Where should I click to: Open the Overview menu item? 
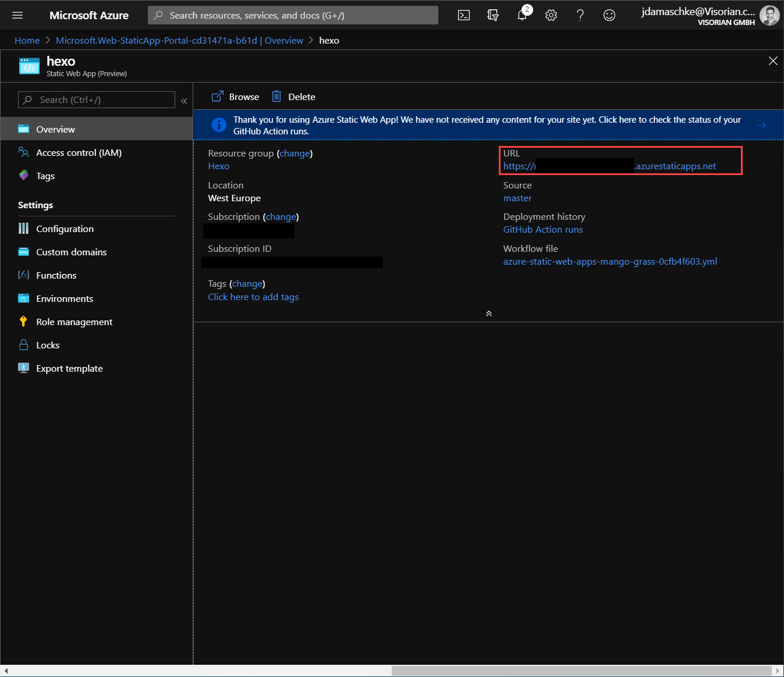[x=96, y=129]
